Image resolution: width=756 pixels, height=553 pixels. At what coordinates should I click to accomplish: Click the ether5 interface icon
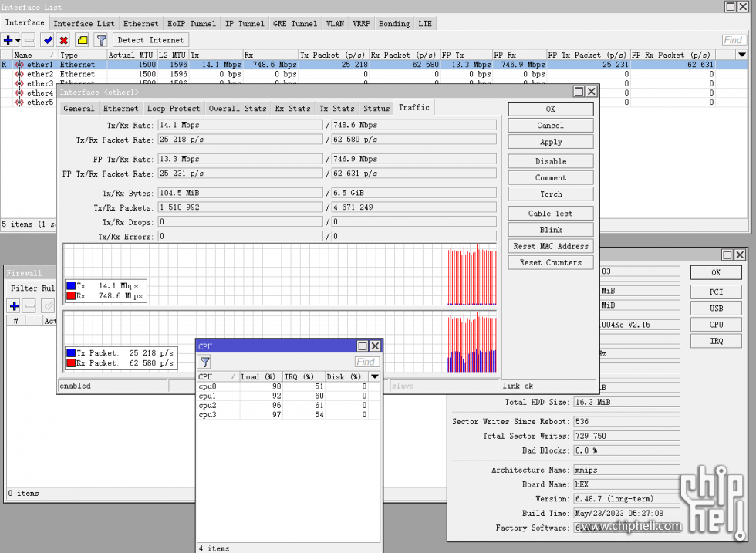(x=19, y=103)
